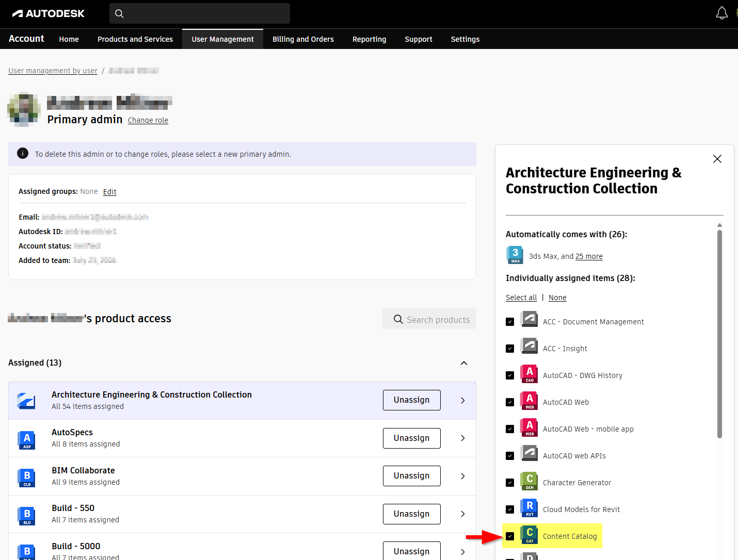Switch to the Reporting tab
This screenshot has width=738, height=560.
point(369,39)
